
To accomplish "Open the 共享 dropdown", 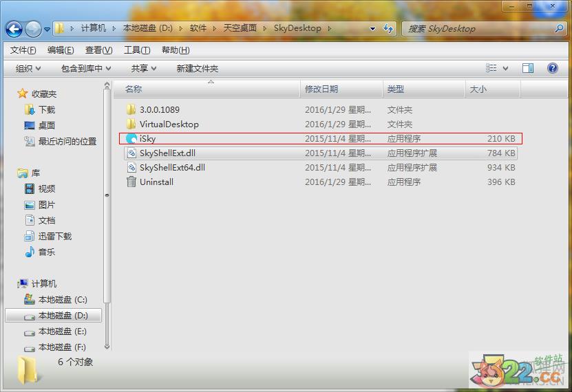I will 144,68.
